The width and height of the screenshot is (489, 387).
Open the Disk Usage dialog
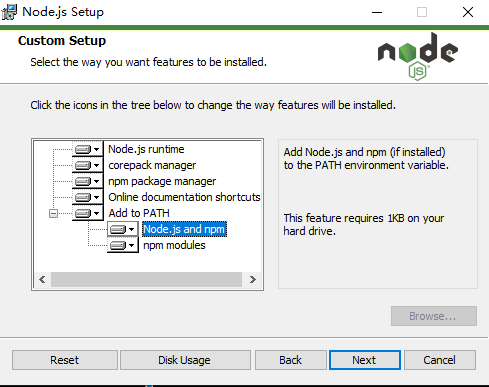pos(185,360)
